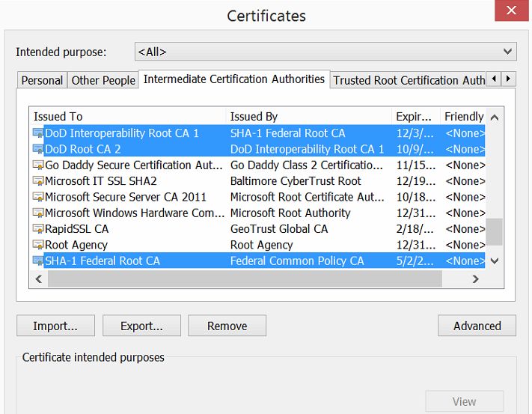
Task: Click certificate icon beside DoD Root CA 2
Action: point(38,149)
